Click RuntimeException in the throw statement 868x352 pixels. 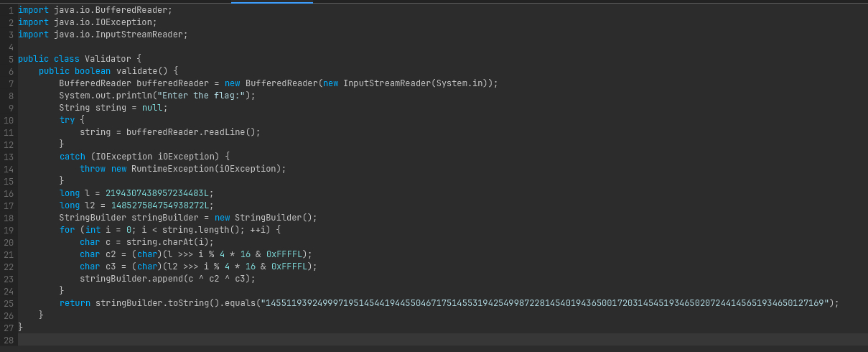point(172,169)
